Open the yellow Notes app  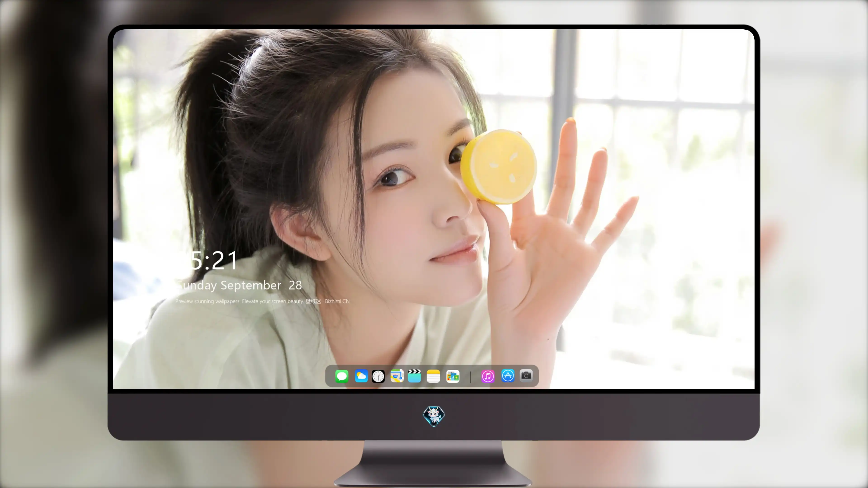[433, 376]
